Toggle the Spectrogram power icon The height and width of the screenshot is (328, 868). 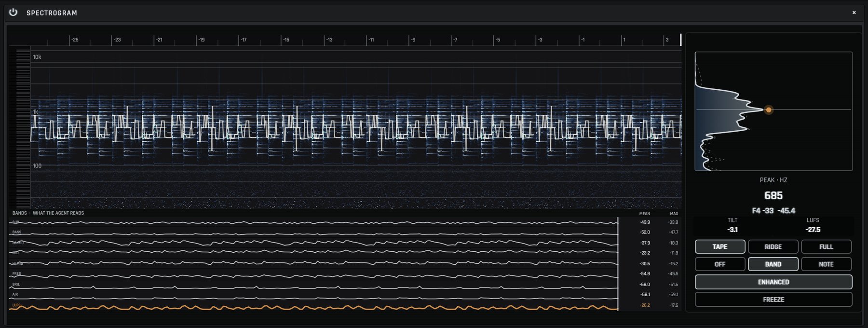[x=13, y=13]
